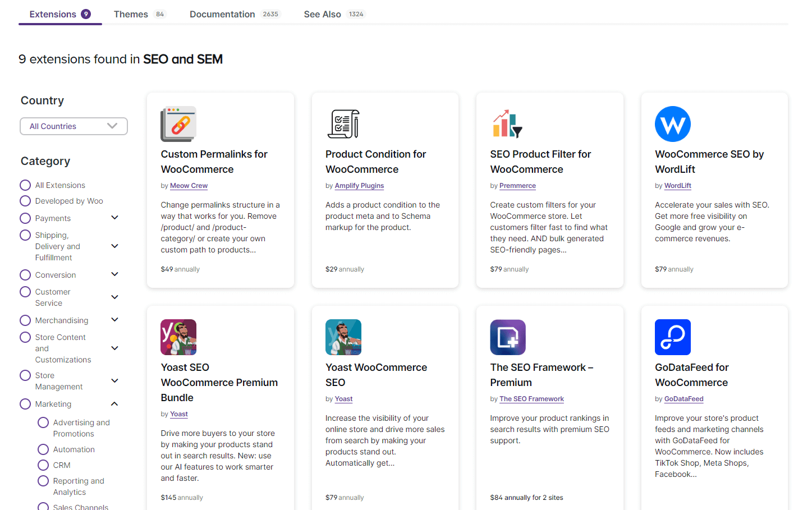Select the All Extensions radio button
Image resolution: width=812 pixels, height=510 pixels.
[25, 185]
